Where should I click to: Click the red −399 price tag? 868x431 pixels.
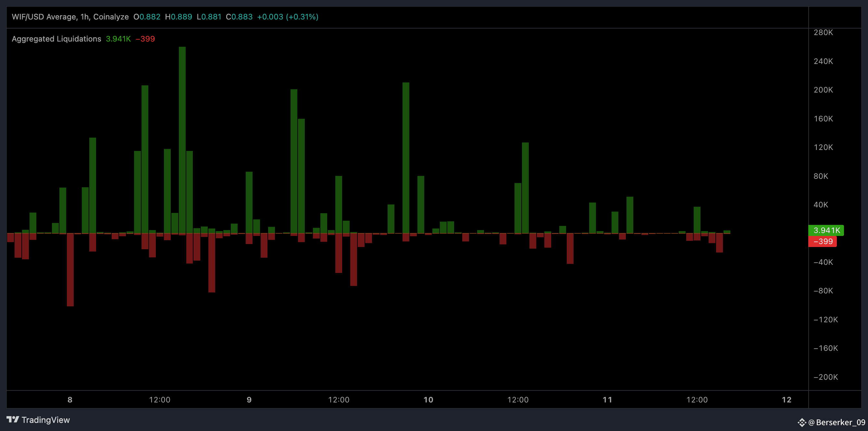pyautogui.click(x=822, y=241)
